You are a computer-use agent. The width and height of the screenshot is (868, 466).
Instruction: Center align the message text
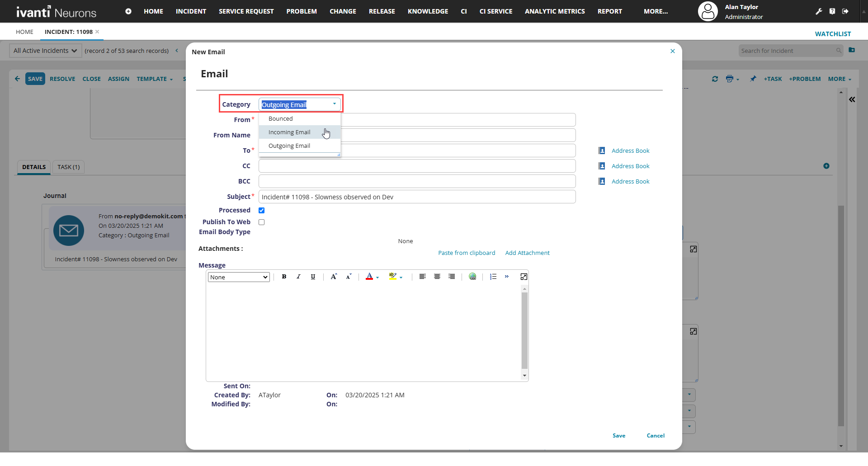pyautogui.click(x=437, y=277)
